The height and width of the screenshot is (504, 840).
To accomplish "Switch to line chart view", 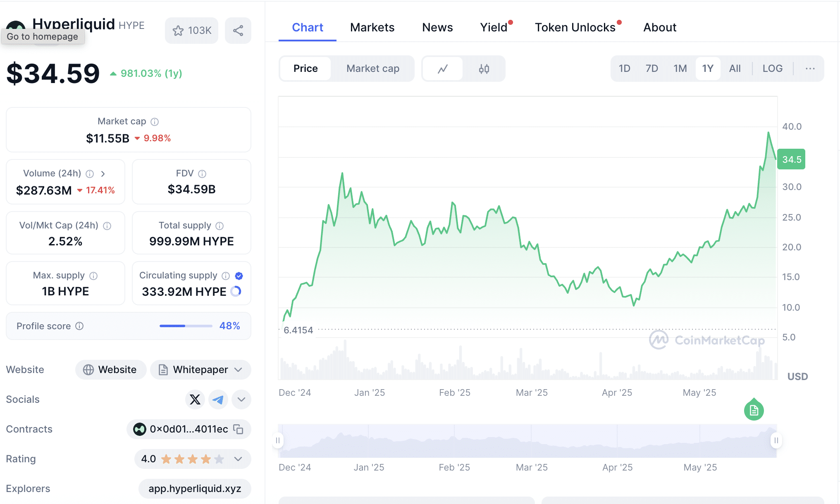I will coord(443,69).
